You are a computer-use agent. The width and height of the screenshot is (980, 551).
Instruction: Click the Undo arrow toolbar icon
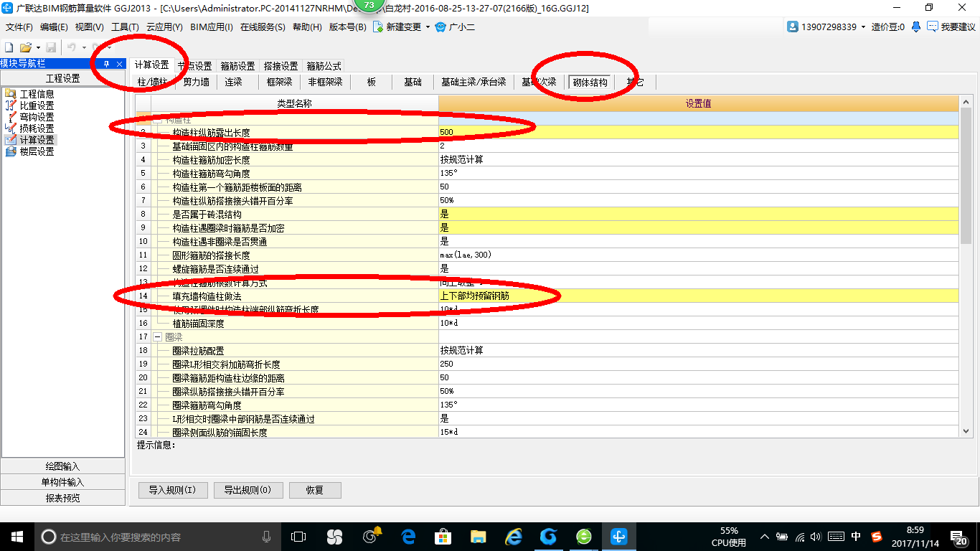tap(72, 47)
